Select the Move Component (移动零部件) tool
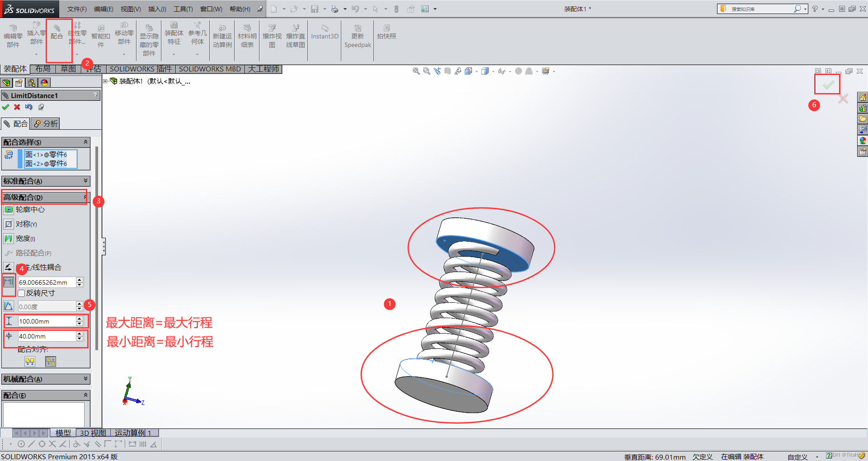 point(124,33)
